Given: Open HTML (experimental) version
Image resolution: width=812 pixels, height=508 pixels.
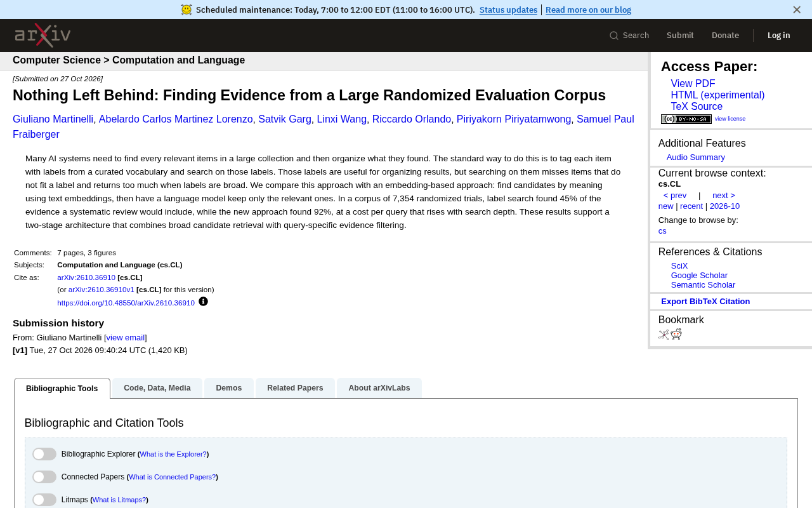Looking at the screenshot, I should (x=717, y=95).
